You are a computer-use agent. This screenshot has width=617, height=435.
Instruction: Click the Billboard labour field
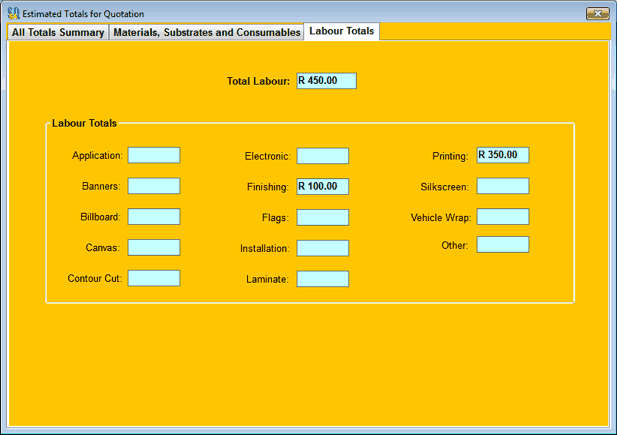tap(154, 217)
